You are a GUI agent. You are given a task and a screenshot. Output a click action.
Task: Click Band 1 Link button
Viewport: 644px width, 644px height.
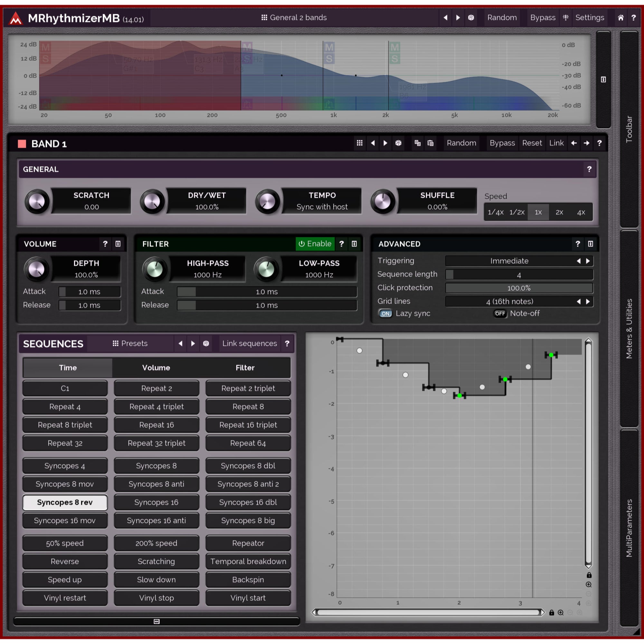pyautogui.click(x=556, y=143)
